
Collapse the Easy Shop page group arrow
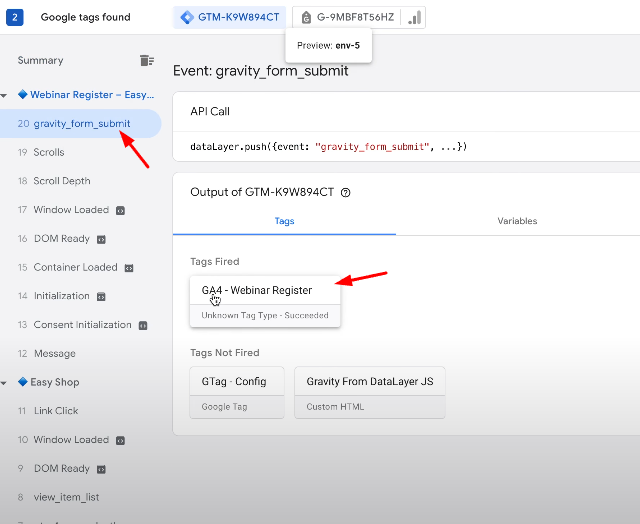pos(4,383)
